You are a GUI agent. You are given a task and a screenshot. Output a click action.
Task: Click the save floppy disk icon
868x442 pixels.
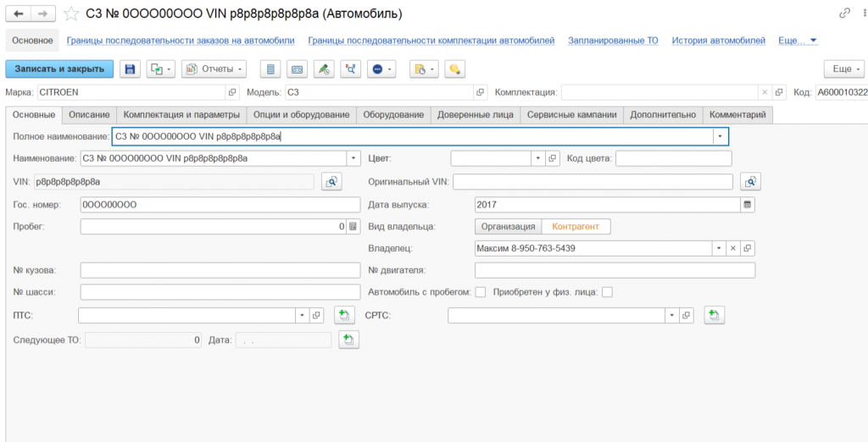(x=129, y=69)
